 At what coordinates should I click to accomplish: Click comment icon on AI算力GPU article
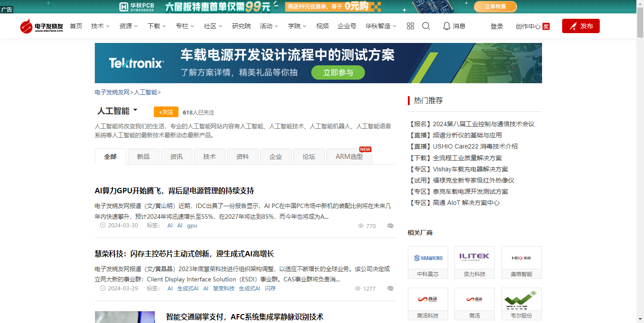click(390, 226)
